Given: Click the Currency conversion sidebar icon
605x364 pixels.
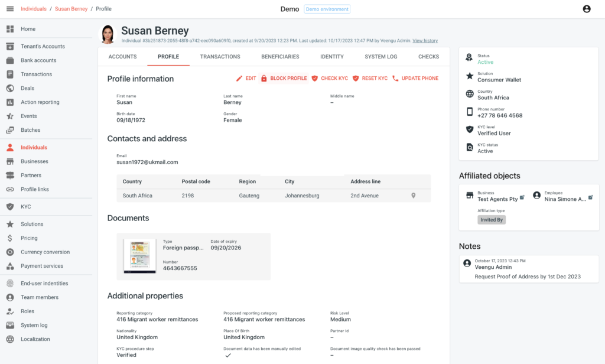Looking at the screenshot, I should (x=10, y=252).
